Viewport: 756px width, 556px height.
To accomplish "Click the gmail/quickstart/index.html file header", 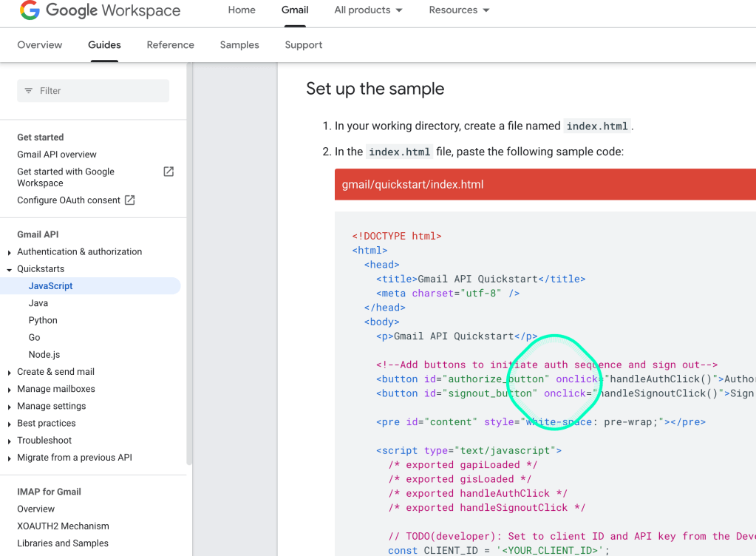I will (x=545, y=184).
